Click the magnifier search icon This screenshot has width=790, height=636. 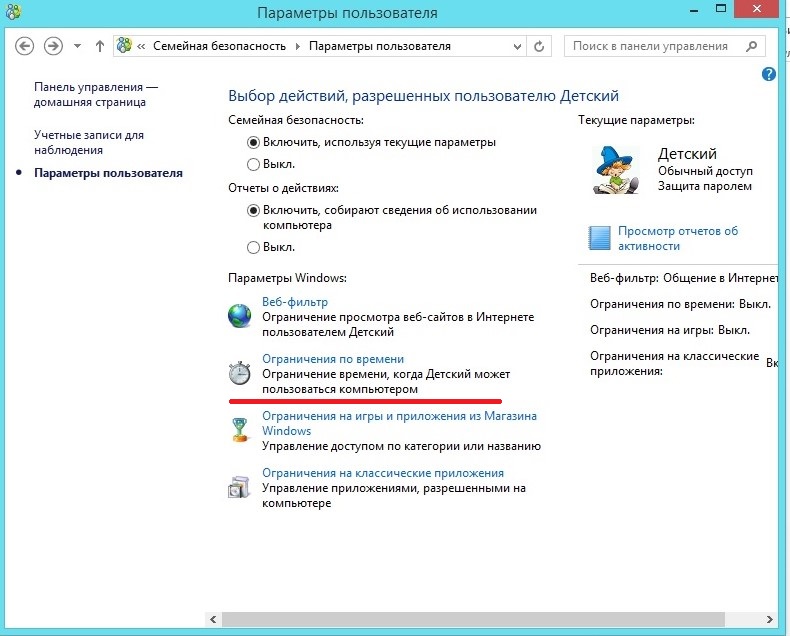pos(752,46)
